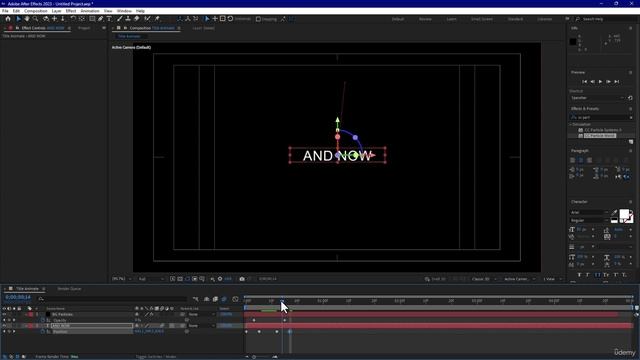Click the snapshot camera icon below viewer

click(x=242, y=279)
